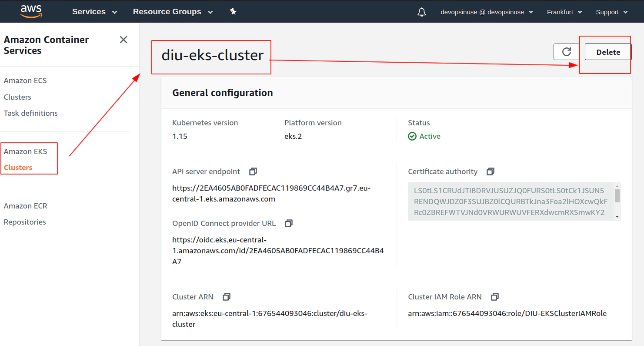Copy the Certificate authority value
The height and width of the screenshot is (346, 644).
tap(490, 171)
